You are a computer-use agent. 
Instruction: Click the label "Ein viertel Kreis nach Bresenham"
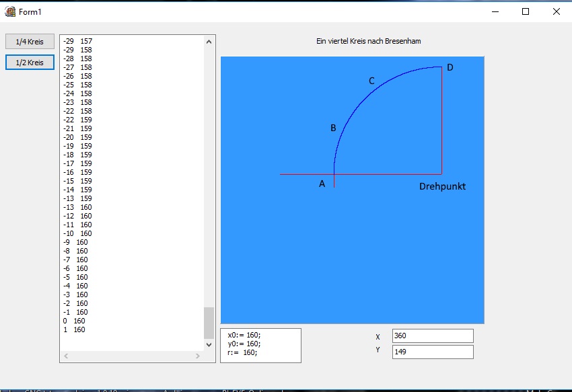[369, 41]
